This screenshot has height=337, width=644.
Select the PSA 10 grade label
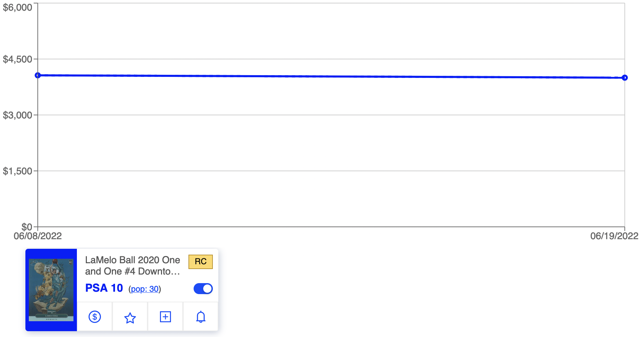click(104, 288)
